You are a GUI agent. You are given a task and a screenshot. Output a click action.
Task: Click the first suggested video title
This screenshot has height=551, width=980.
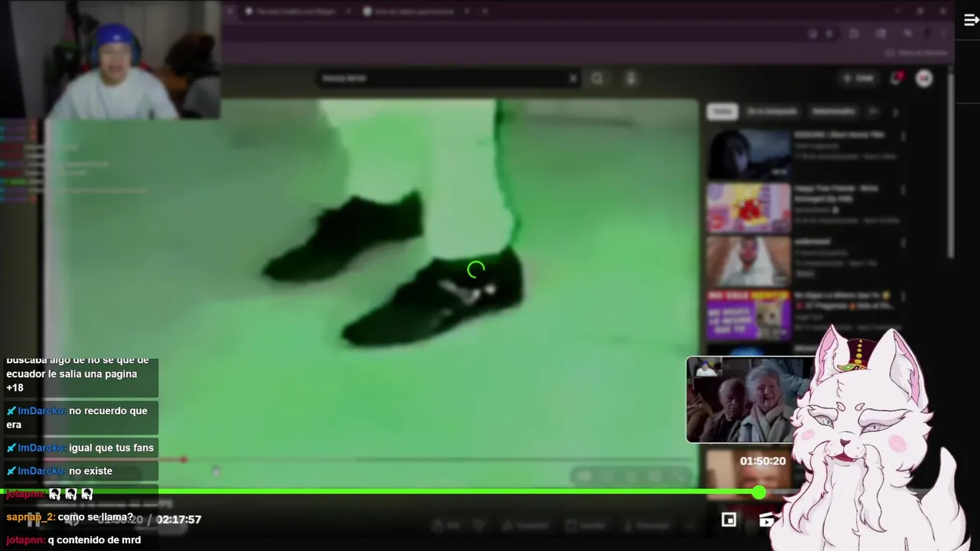coord(839,135)
